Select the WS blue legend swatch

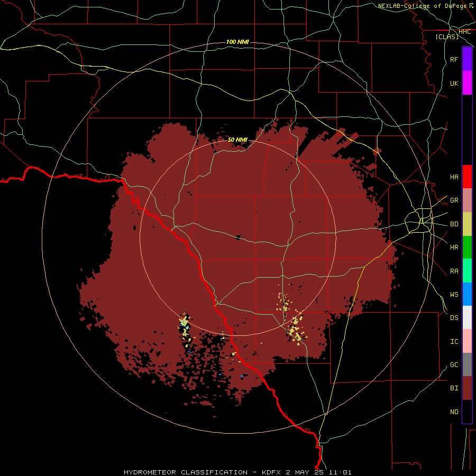click(x=467, y=294)
